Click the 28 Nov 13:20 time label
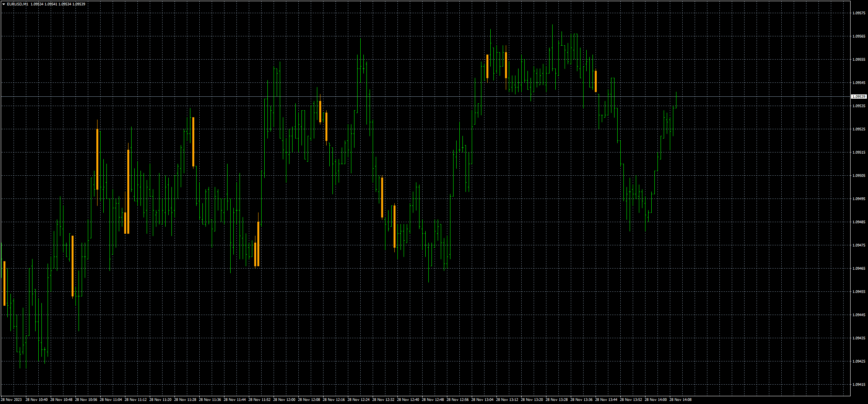The image size is (868, 404). click(x=532, y=400)
